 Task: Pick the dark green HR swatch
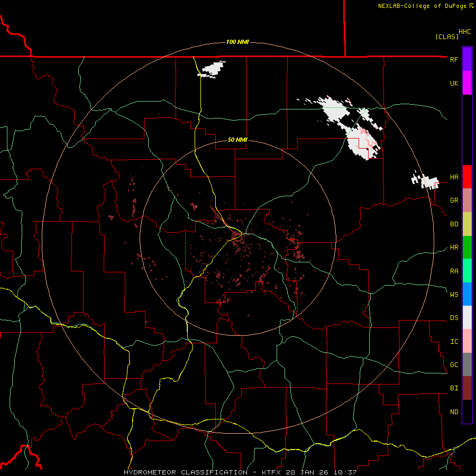[467, 248]
